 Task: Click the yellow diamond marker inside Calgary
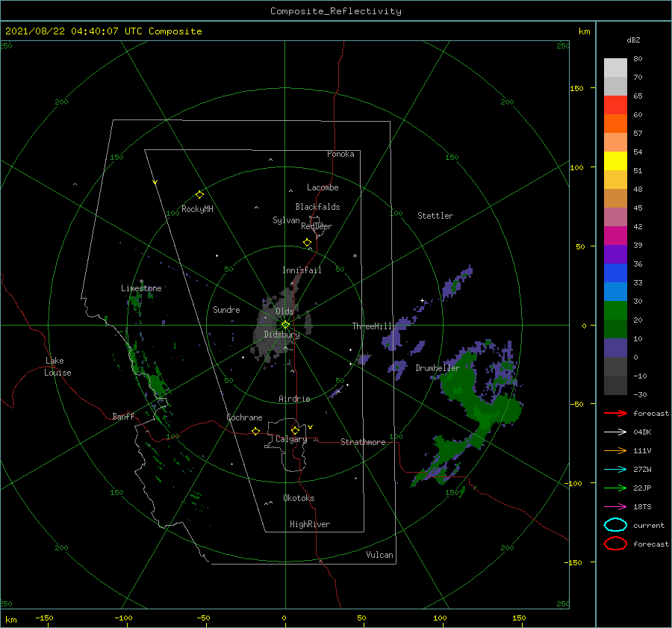(x=295, y=430)
